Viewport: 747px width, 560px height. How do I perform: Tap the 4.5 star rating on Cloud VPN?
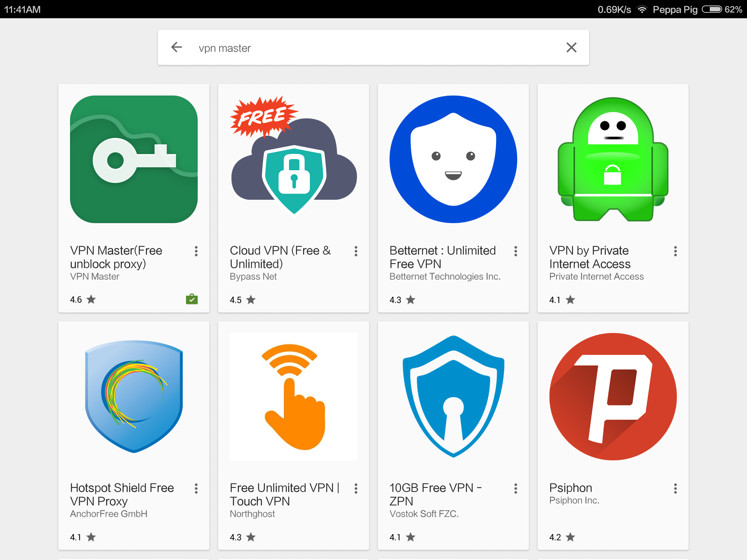pos(243,300)
